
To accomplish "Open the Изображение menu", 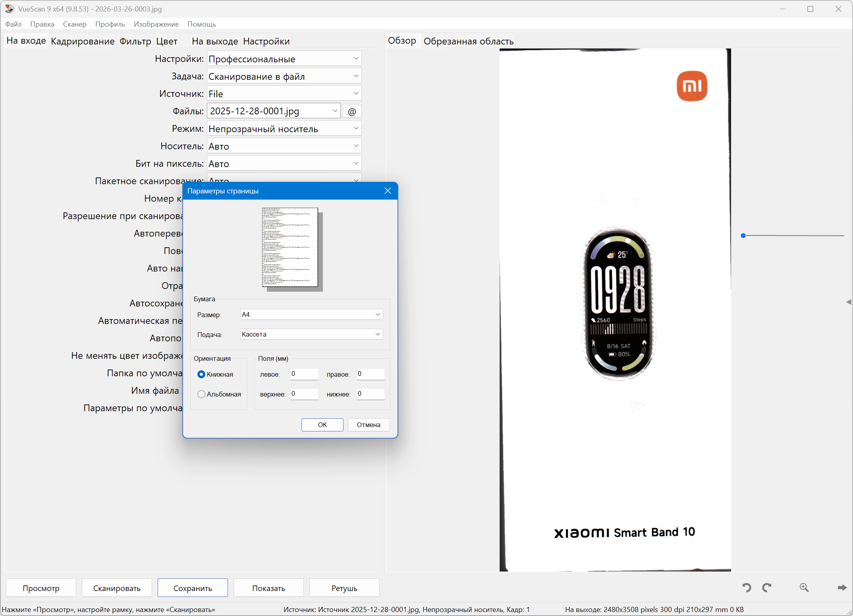I will coord(156,24).
